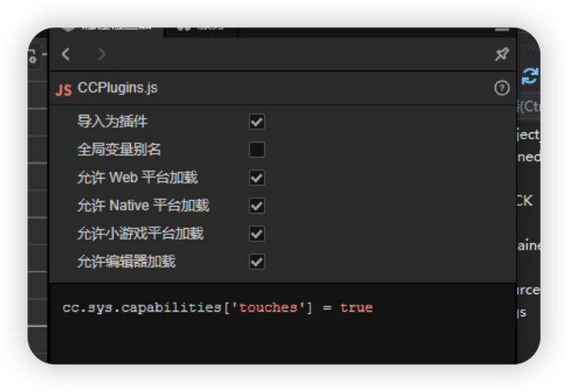Viewport: 568px width, 392px height.
Task: Click the cc.sys.capabilities code preview line
Action: 217,308
